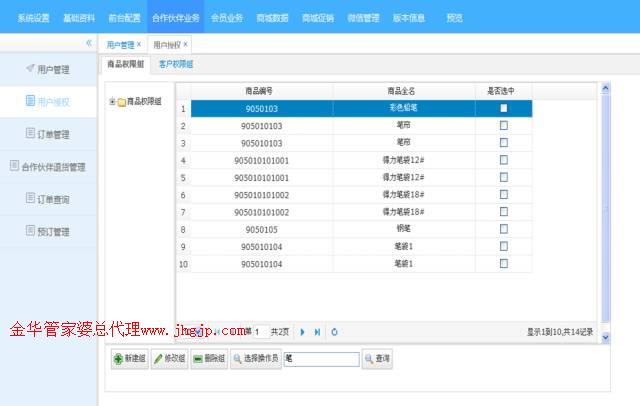Toggle checkbox in row 4 得力笔袋12#
The image size is (640, 406).
tap(504, 160)
